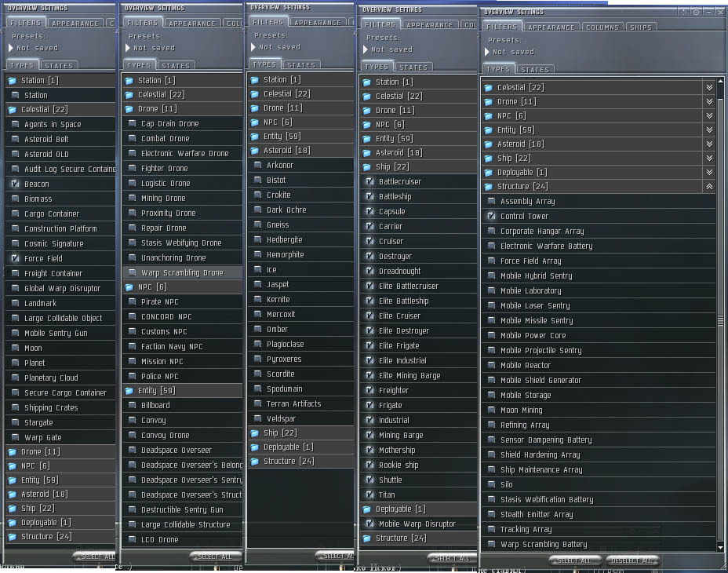Expand Drone [11] using its double chevron
The image size is (728, 573).
[709, 102]
